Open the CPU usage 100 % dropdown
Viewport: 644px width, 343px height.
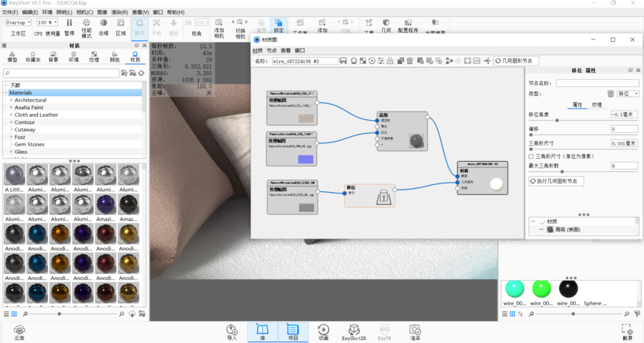47,23
